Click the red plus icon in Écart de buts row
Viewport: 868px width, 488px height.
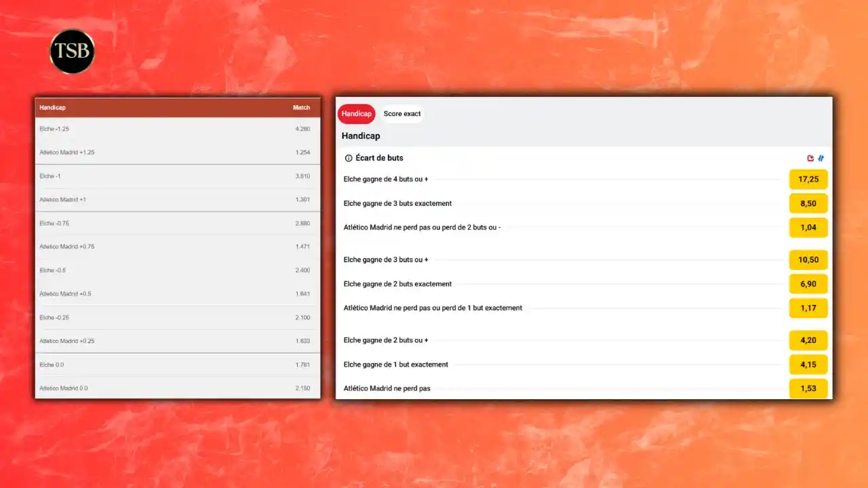coord(810,158)
